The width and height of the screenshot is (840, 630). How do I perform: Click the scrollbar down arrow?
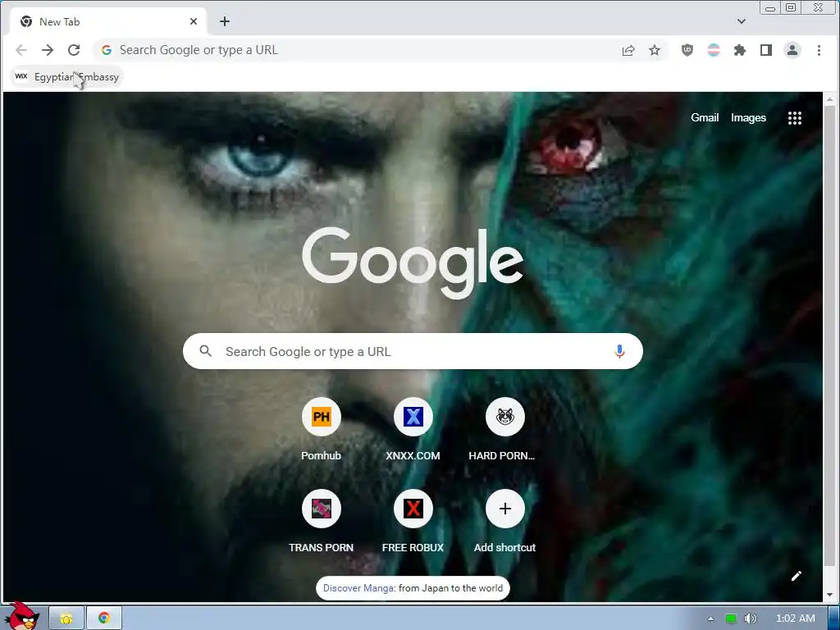tap(830, 595)
